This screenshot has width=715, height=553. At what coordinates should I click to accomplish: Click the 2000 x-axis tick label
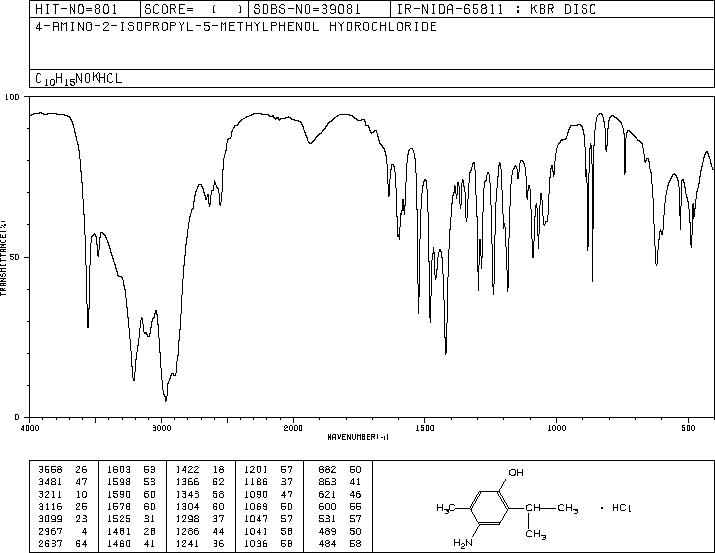[x=293, y=428]
